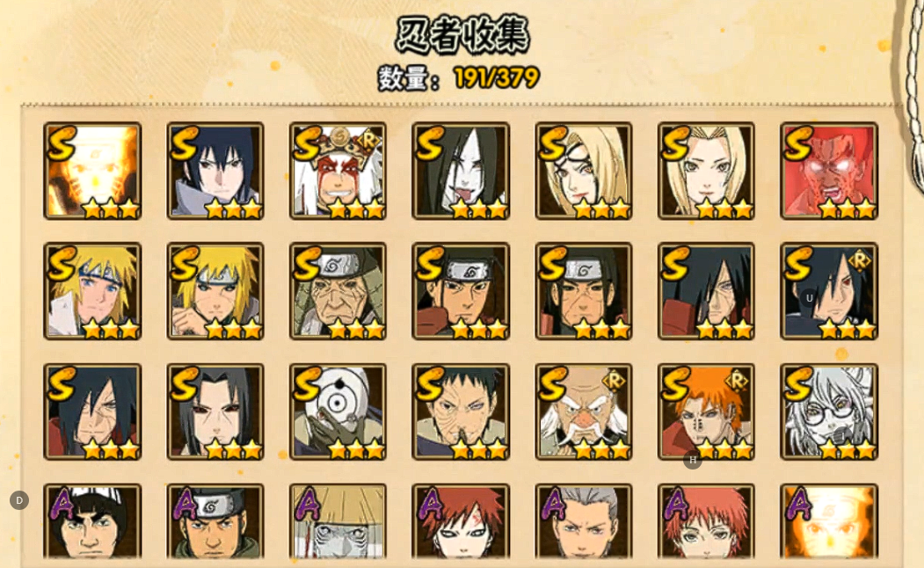924x568 pixels.
Task: Open white Kabuto sage mode card
Action: 829,411
